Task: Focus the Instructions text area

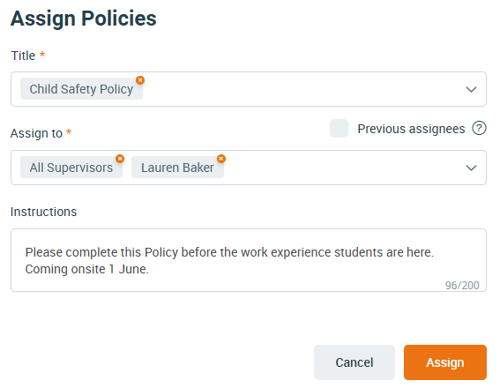Action: [249, 260]
